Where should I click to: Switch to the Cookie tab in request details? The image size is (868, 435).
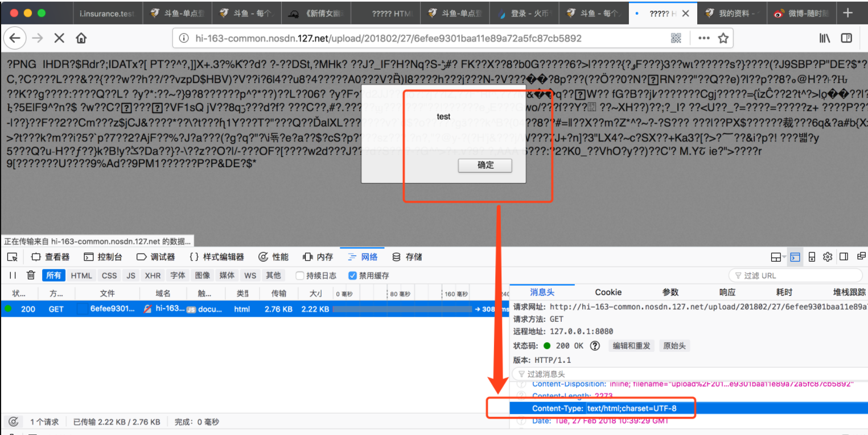(x=608, y=292)
